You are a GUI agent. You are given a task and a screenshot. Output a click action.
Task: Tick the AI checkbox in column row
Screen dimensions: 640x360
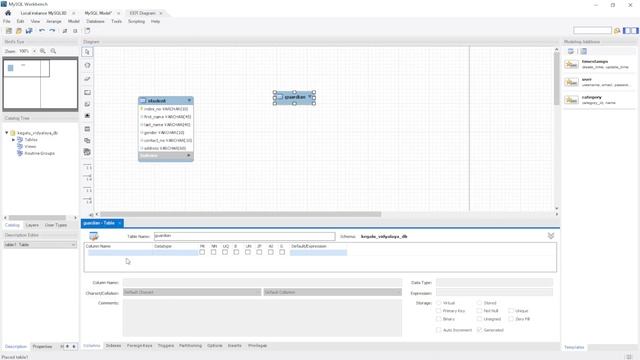tap(271, 252)
